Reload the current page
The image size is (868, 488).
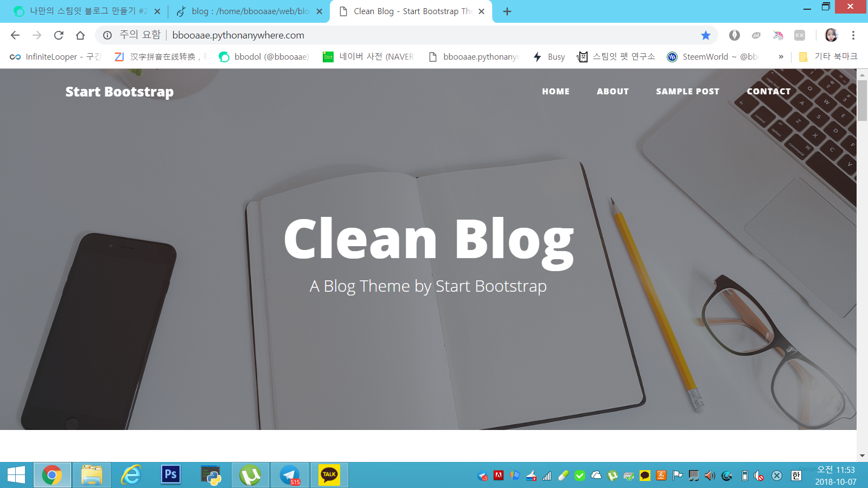tap(59, 35)
